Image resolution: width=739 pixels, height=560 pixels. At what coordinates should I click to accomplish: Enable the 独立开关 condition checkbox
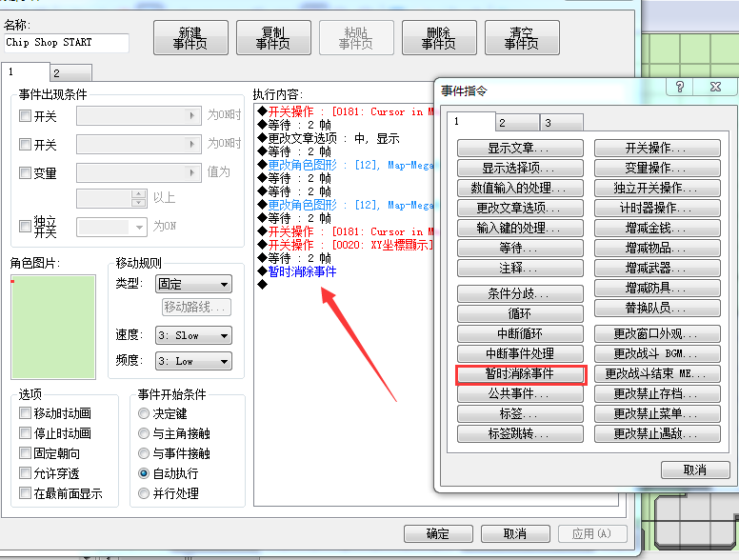(x=25, y=227)
